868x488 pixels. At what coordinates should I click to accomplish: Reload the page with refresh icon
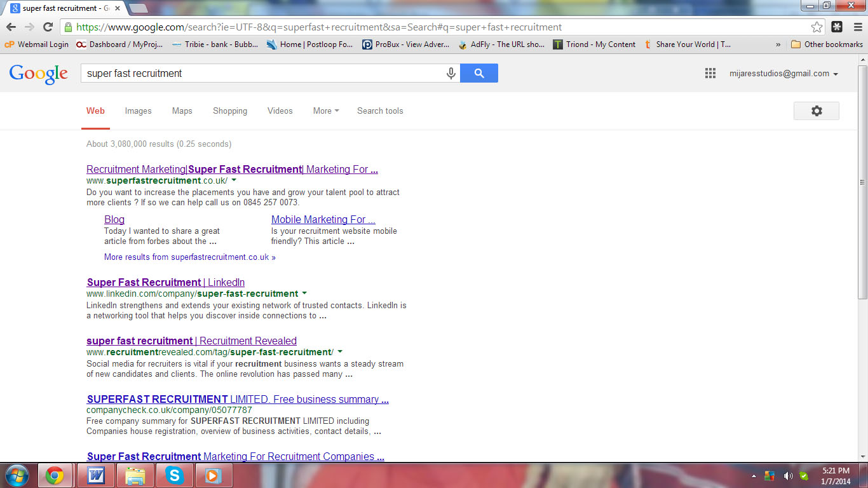click(x=48, y=27)
